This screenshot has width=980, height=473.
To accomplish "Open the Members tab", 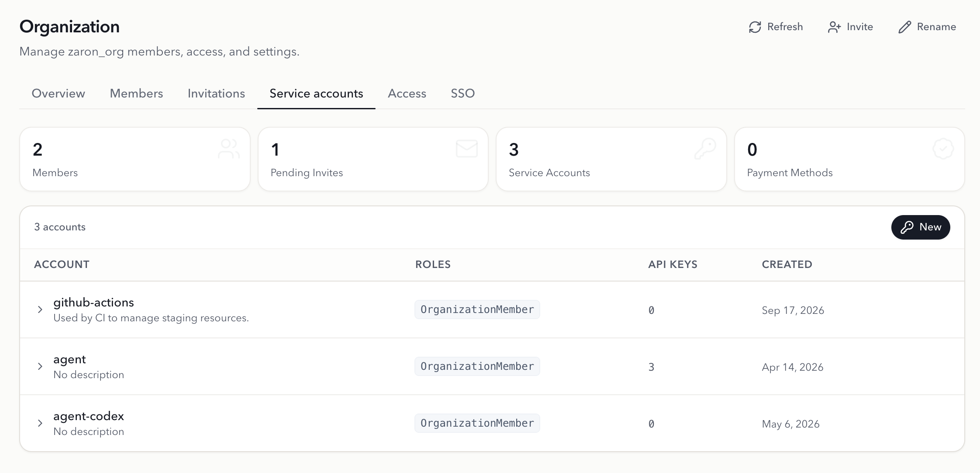I will pyautogui.click(x=136, y=94).
